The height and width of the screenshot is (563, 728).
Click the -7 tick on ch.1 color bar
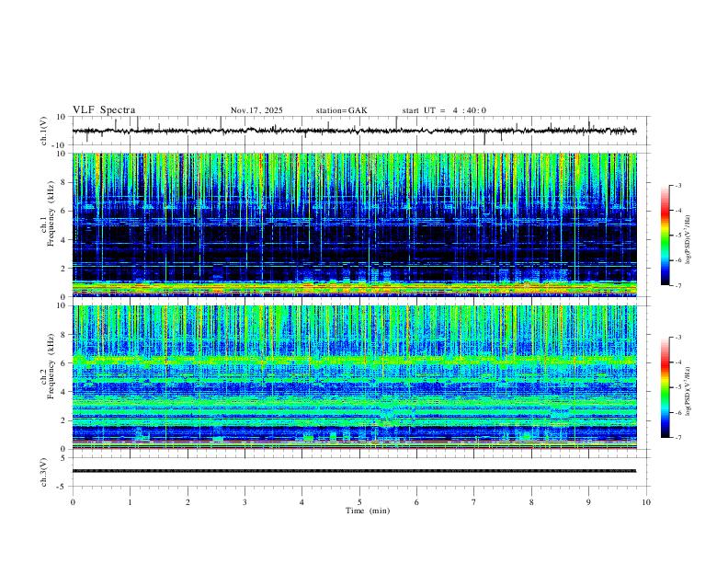coord(678,285)
